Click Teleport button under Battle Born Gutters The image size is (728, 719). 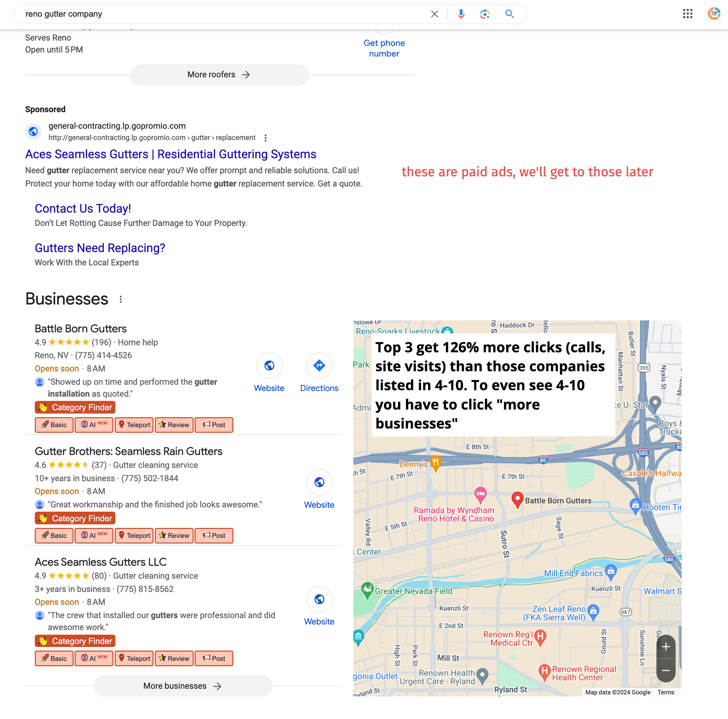pos(134,425)
